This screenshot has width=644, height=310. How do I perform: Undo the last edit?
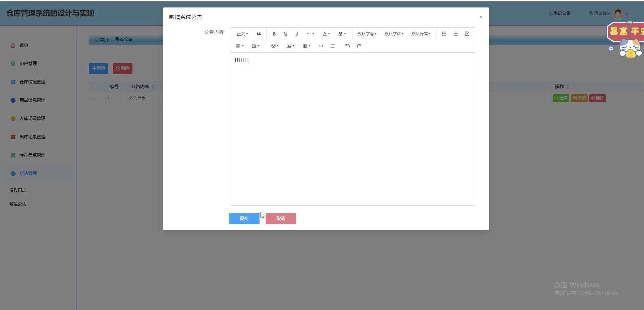click(347, 46)
